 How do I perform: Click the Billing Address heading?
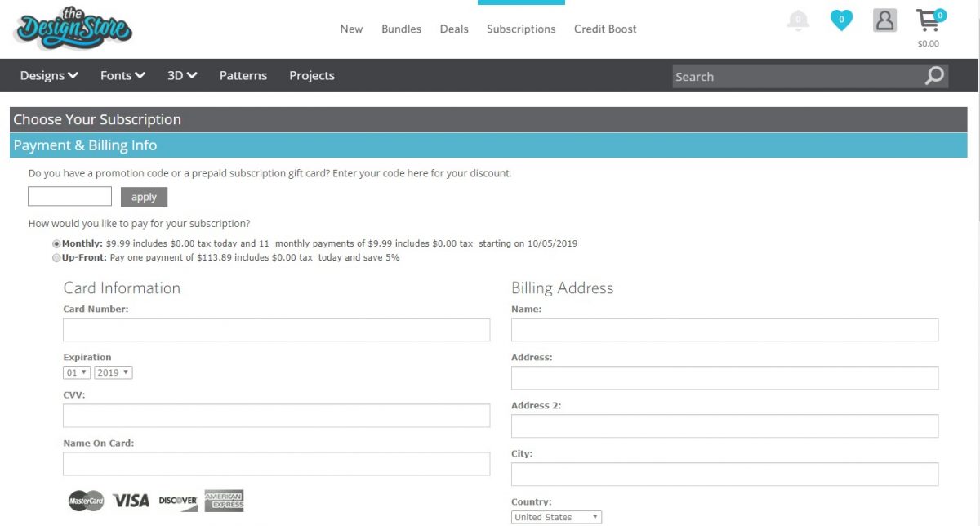coord(562,288)
